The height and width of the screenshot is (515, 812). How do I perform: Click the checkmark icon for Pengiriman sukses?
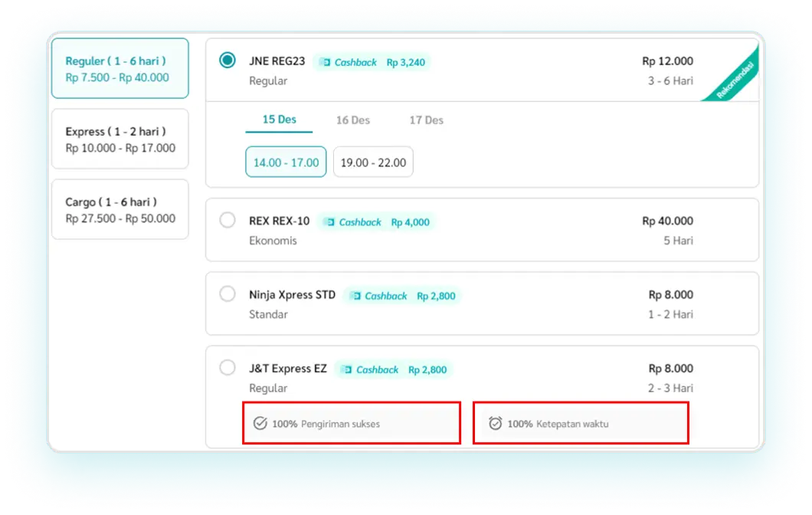(260, 423)
